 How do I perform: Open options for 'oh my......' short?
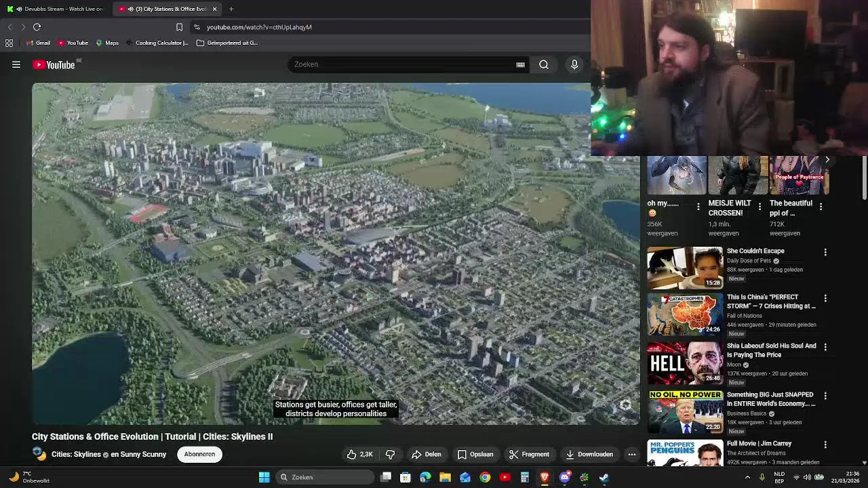(698, 206)
